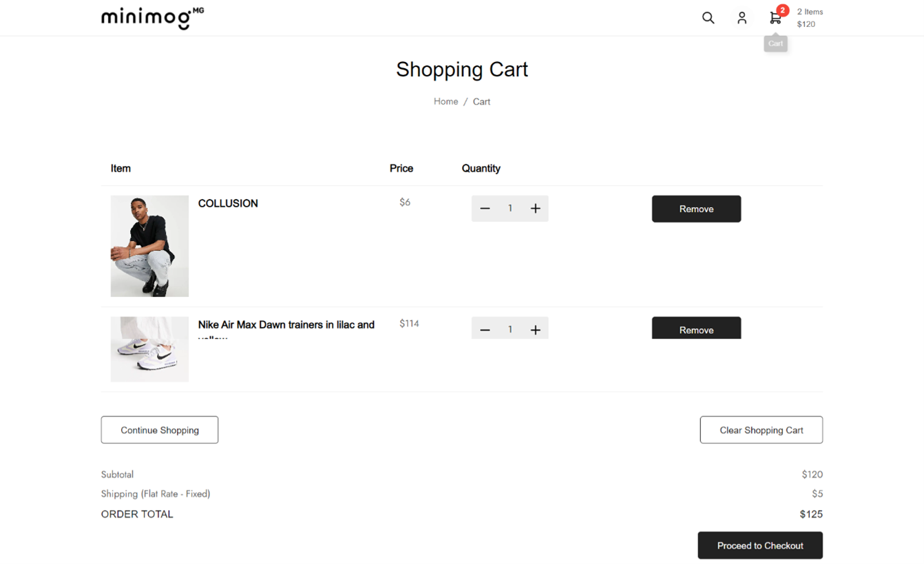Click the red cart badge showing 2
Image resolution: width=924 pixels, height=564 pixels.
(x=782, y=10)
